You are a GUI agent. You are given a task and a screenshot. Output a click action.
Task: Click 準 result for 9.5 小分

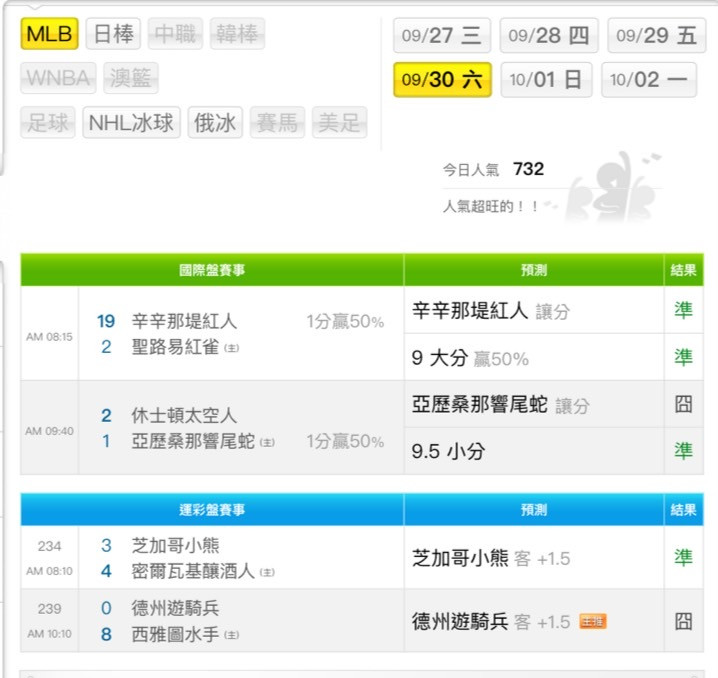click(x=683, y=451)
